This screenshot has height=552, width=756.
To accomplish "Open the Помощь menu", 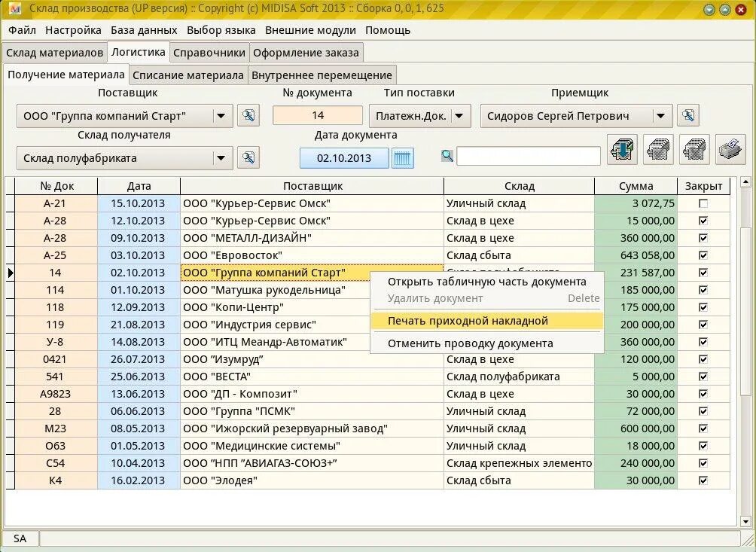I will [388, 30].
